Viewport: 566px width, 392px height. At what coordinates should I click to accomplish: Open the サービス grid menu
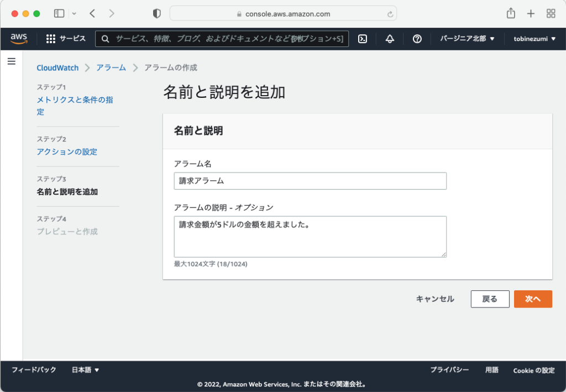point(66,39)
